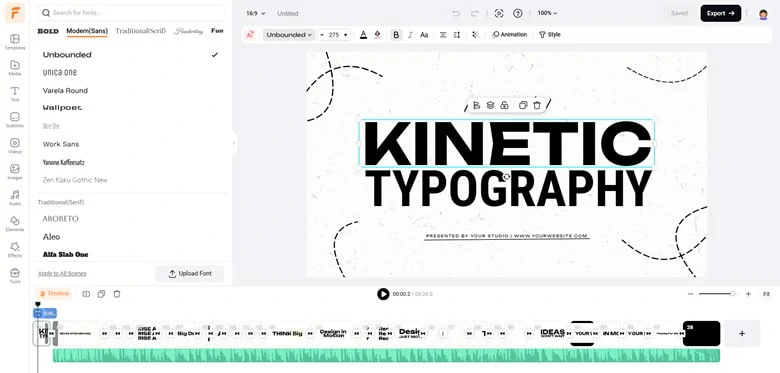Click the redo arrow

click(475, 13)
